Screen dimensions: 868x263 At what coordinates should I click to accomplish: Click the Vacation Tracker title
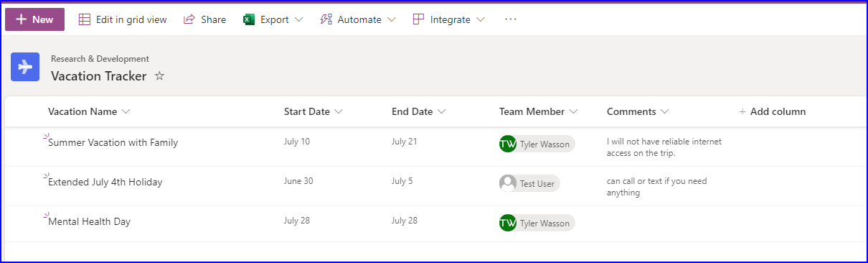pos(98,76)
